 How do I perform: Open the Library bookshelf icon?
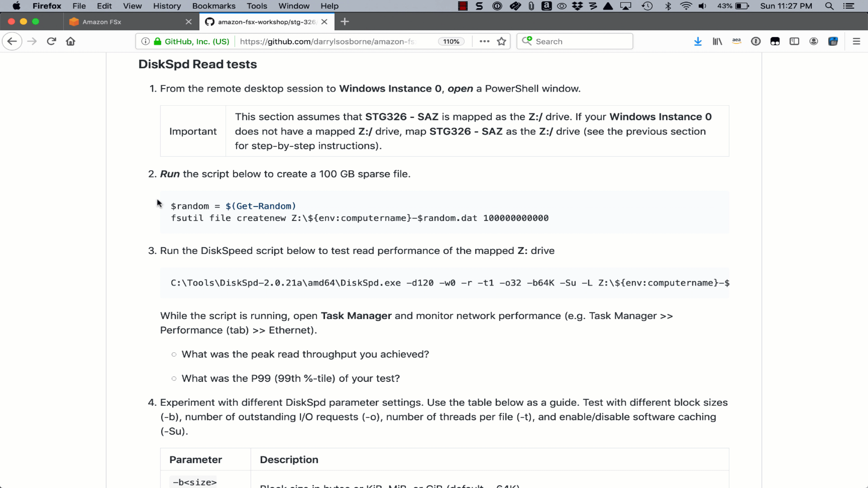pos(717,41)
